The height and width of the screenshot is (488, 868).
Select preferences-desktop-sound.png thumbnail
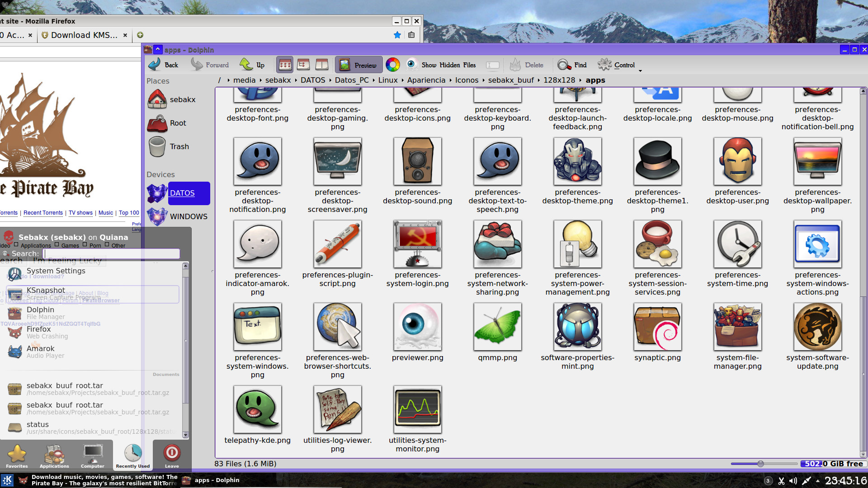(417, 161)
